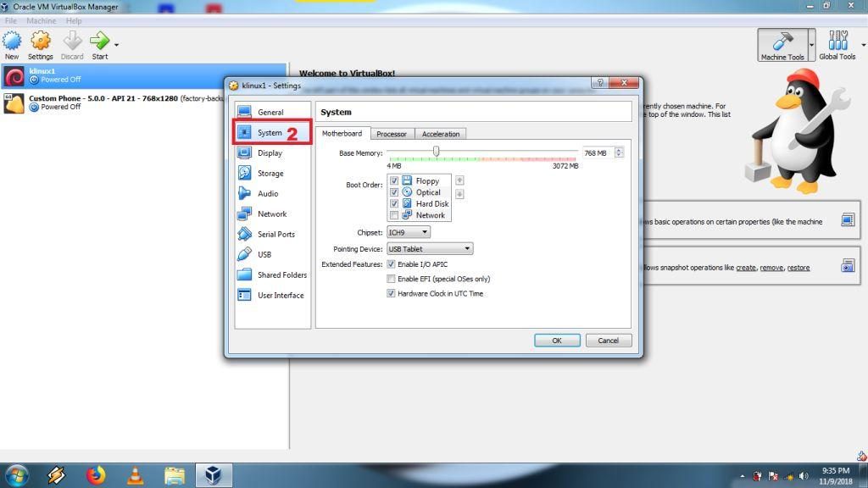Select the Custom Phone 5.0.0 virtual machine

tap(114, 103)
